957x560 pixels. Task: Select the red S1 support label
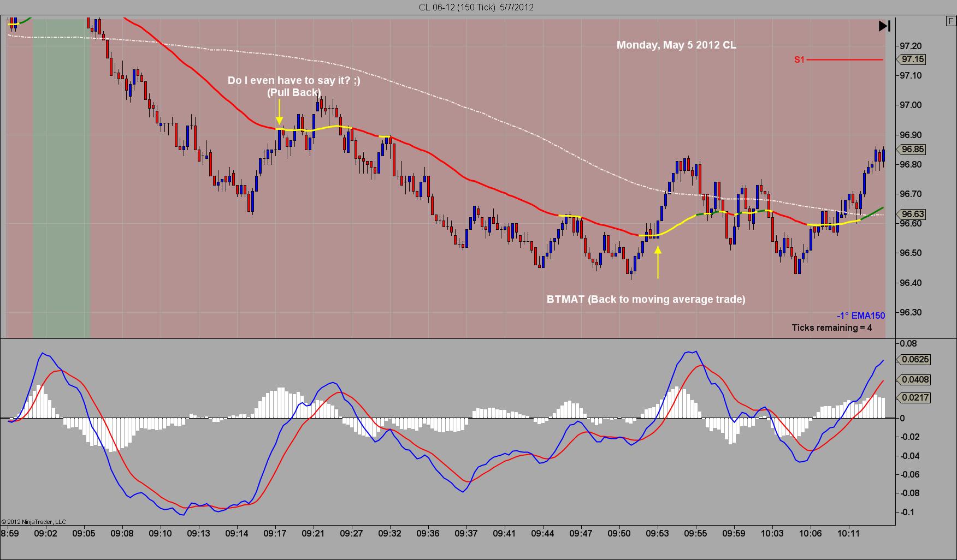coord(799,60)
